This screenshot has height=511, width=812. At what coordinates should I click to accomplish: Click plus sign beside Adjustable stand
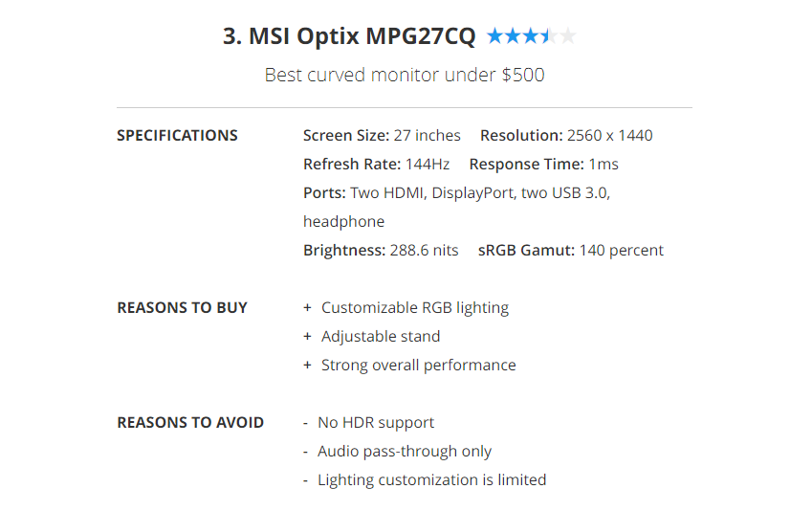pos(307,337)
